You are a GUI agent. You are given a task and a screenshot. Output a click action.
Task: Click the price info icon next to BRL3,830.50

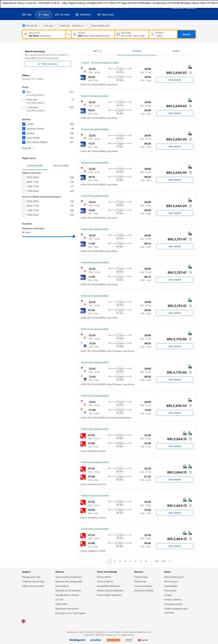pyautogui.click(x=190, y=406)
